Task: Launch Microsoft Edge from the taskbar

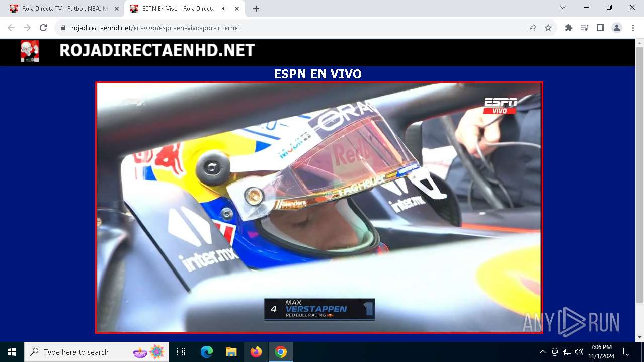Action: point(207,352)
